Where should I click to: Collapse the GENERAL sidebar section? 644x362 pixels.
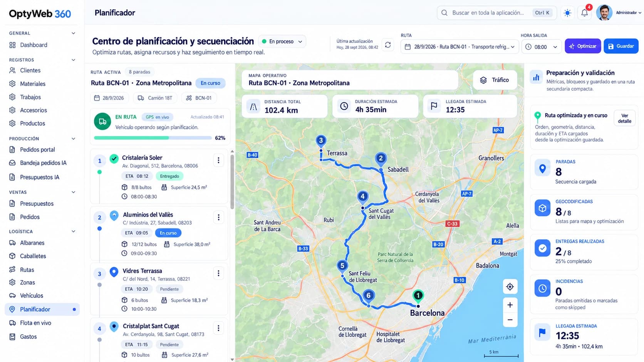click(x=73, y=33)
